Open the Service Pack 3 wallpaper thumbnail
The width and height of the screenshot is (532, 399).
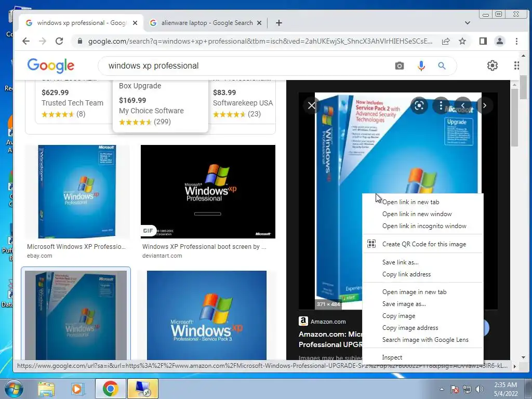click(207, 315)
